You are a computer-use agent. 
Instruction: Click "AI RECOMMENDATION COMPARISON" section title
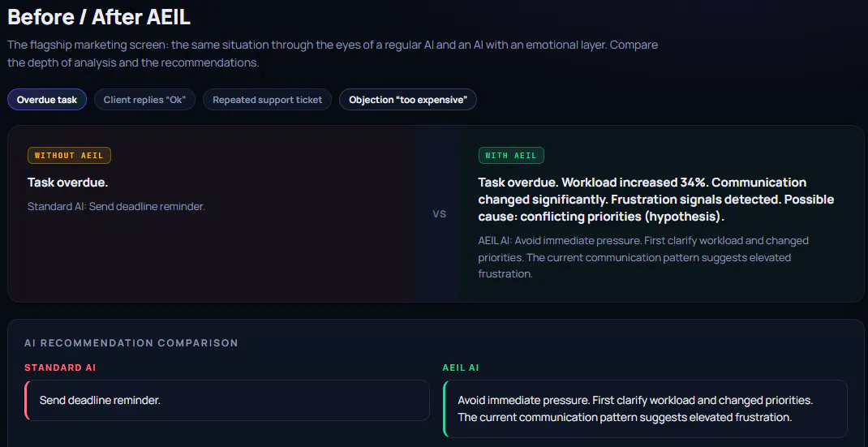point(131,343)
